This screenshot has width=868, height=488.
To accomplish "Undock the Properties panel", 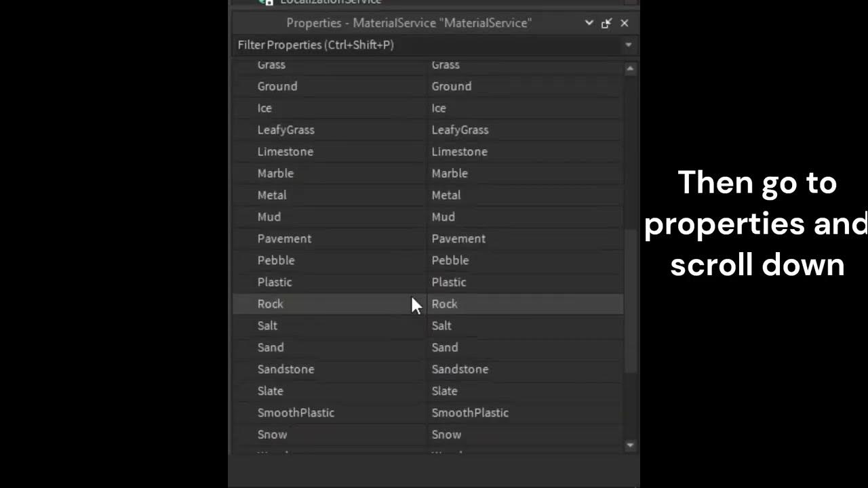I will [x=606, y=23].
